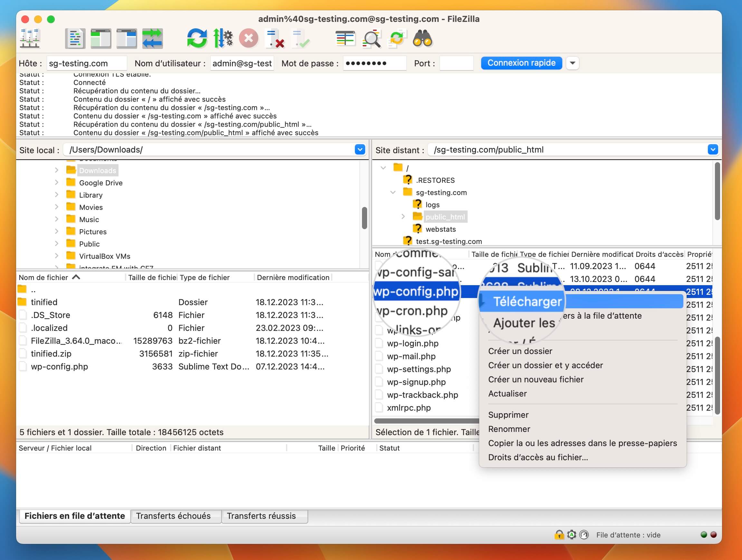Choose Renommer in the context menu
The width and height of the screenshot is (742, 560).
(x=509, y=429)
